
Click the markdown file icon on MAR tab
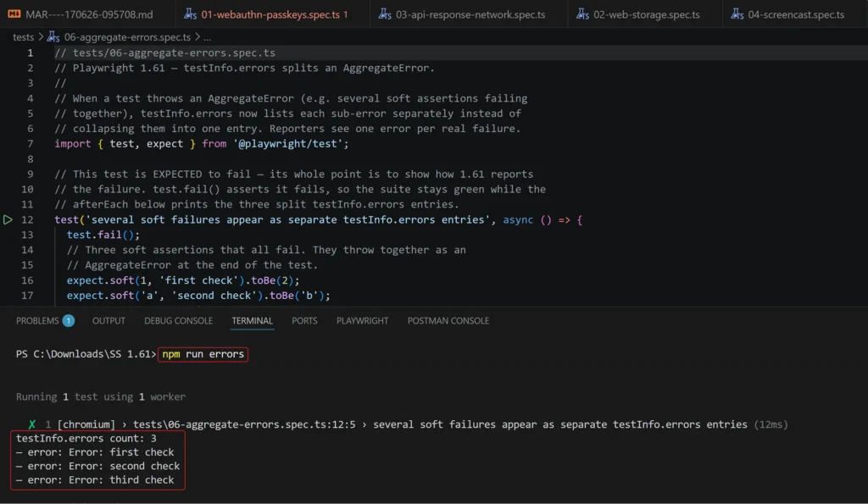[x=14, y=14]
